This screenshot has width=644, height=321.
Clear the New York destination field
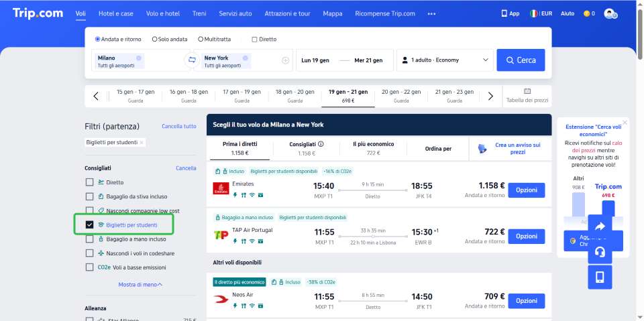(x=246, y=58)
